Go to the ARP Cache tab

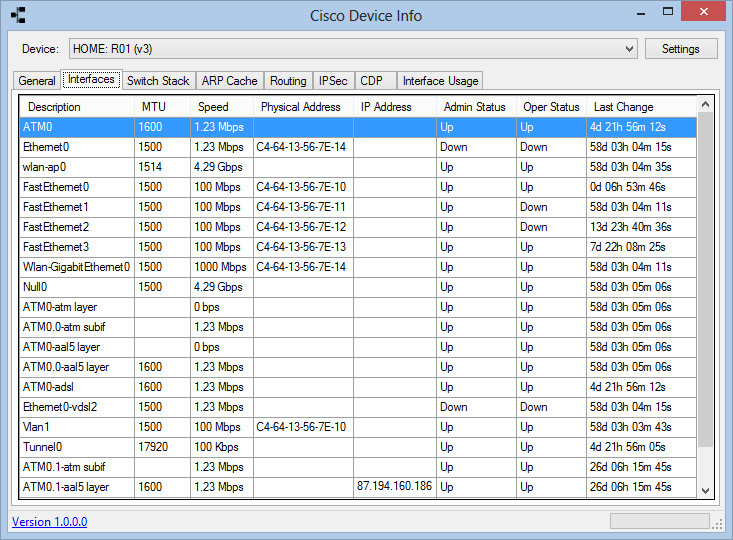(230, 80)
